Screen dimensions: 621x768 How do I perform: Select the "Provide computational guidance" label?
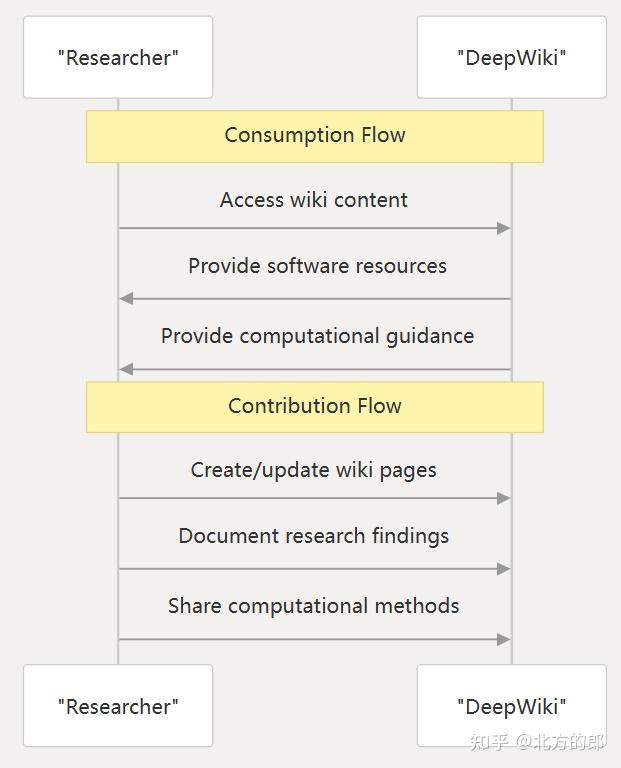(x=317, y=336)
